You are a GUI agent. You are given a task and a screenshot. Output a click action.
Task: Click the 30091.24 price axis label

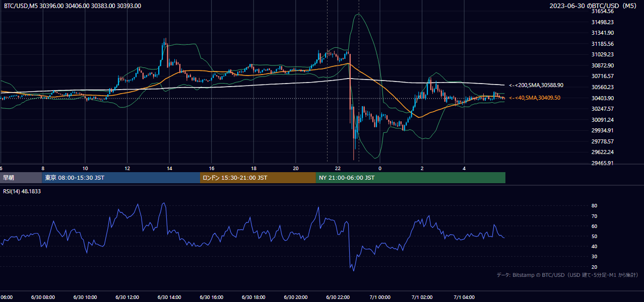(x=602, y=120)
